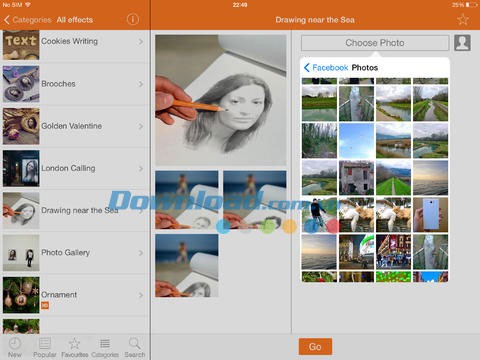480x360 pixels.
Task: Open the Favourites tab
Action: tap(75, 348)
